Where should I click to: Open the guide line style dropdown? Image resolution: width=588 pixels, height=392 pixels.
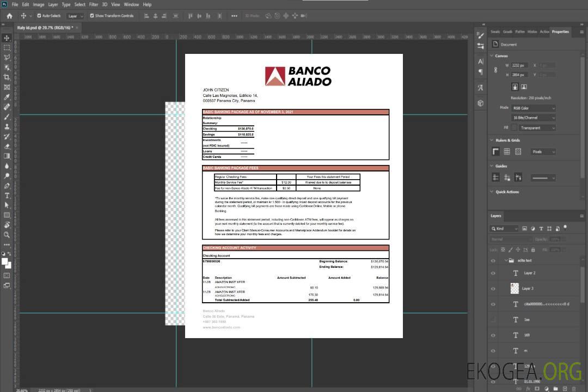click(x=543, y=178)
